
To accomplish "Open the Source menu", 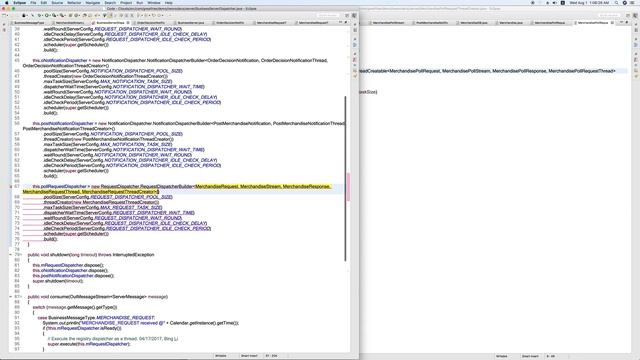I will click(x=57, y=2).
